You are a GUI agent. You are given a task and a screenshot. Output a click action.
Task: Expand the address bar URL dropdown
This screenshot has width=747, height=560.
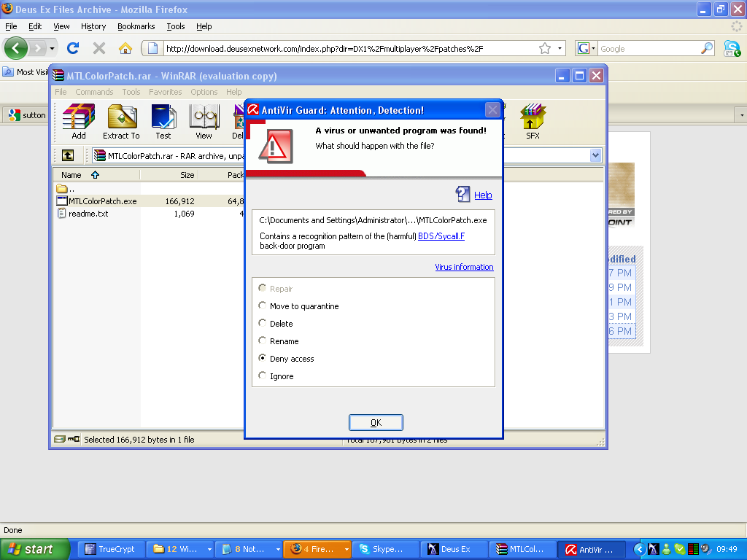[x=560, y=48]
